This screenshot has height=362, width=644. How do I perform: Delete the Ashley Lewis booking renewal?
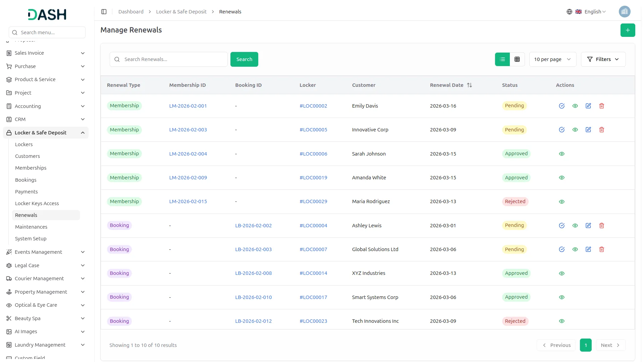pos(601,225)
